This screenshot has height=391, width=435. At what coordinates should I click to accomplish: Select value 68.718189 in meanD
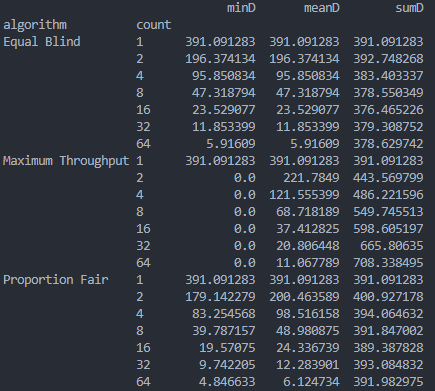pyautogui.click(x=308, y=212)
